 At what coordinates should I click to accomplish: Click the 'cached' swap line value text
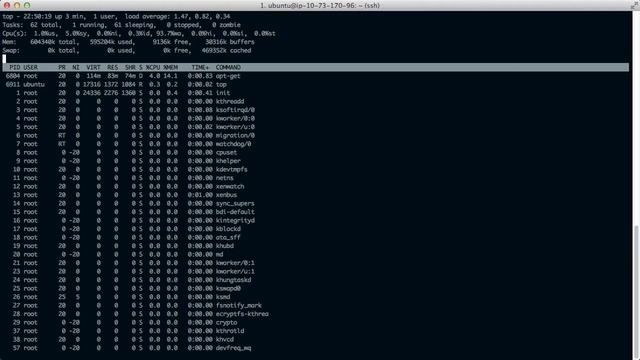click(x=226, y=51)
